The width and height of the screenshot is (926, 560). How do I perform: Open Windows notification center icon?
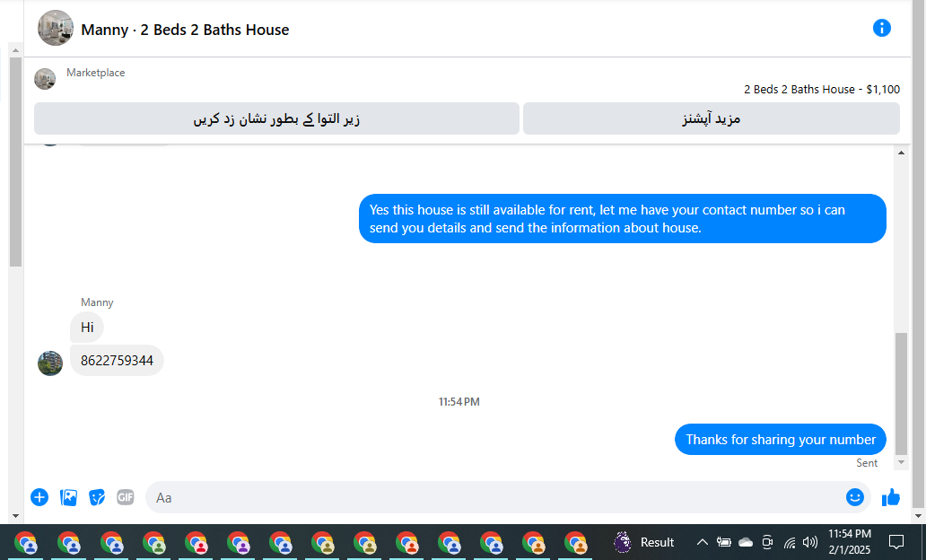895,542
